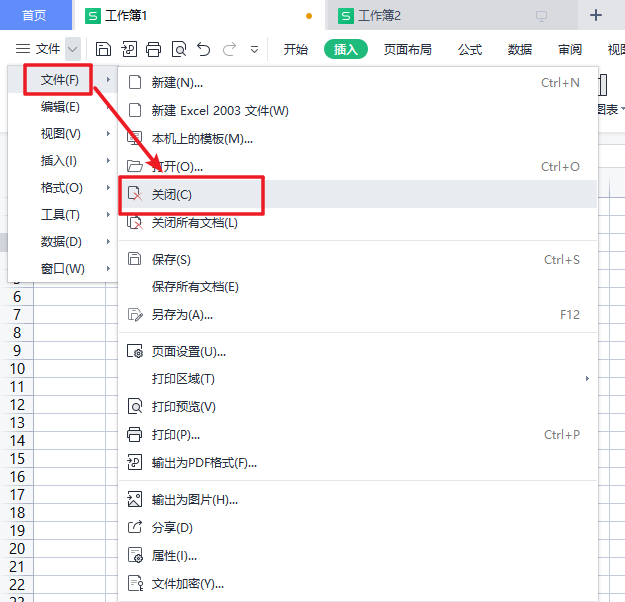This screenshot has height=602, width=625.
Task: Choose 文件加密(Y)... menu entry
Action: pos(358,584)
